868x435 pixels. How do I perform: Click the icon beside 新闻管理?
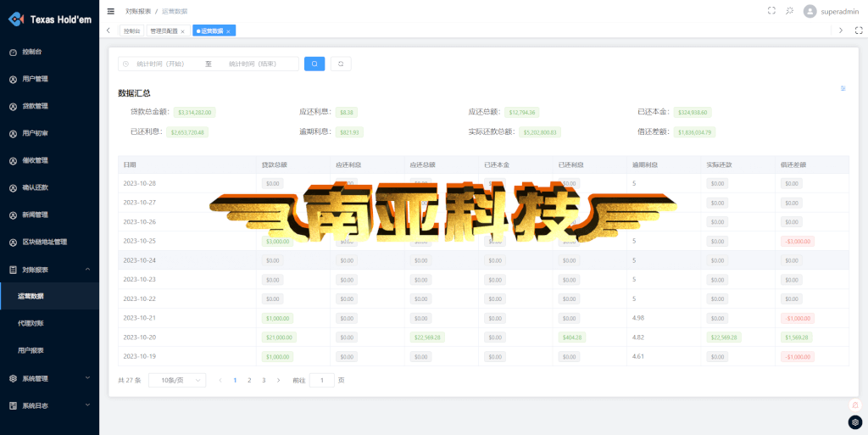point(14,215)
